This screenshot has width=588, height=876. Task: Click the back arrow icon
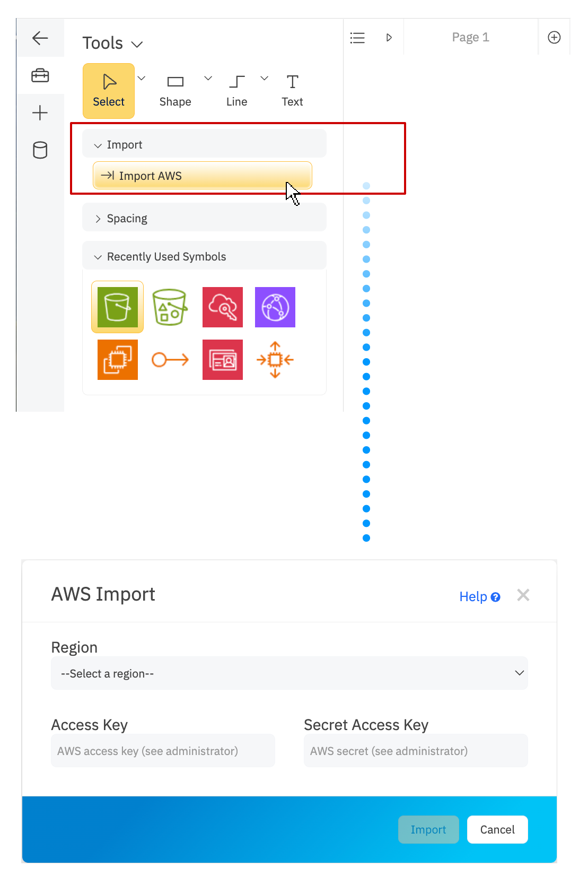pos(40,38)
